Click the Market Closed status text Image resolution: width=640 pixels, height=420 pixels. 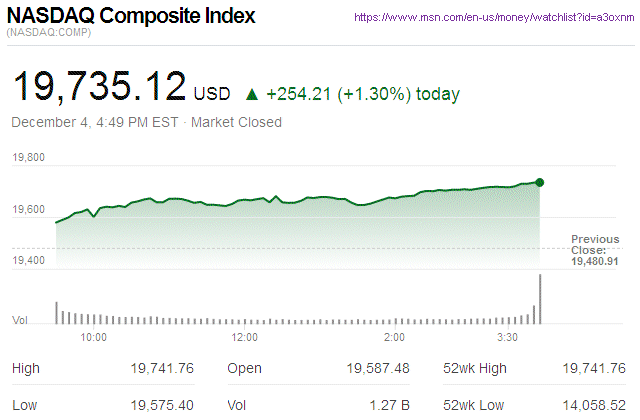coord(236,122)
